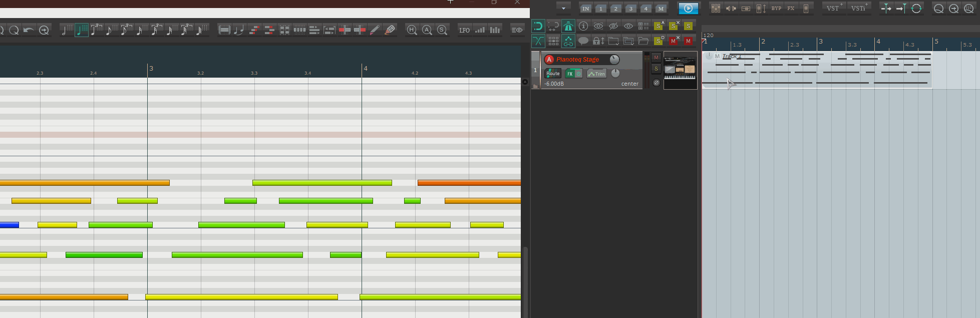Viewport: 980px width, 318px height.
Task: Switch to toolbar tab 2
Action: (x=616, y=9)
